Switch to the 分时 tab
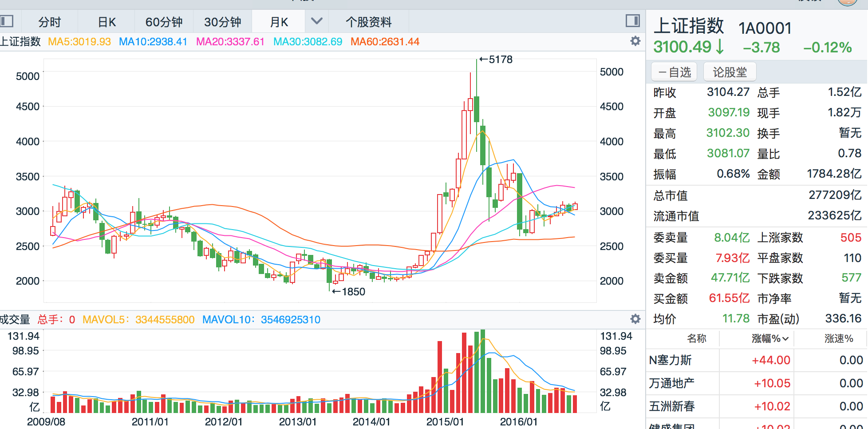 (x=50, y=22)
